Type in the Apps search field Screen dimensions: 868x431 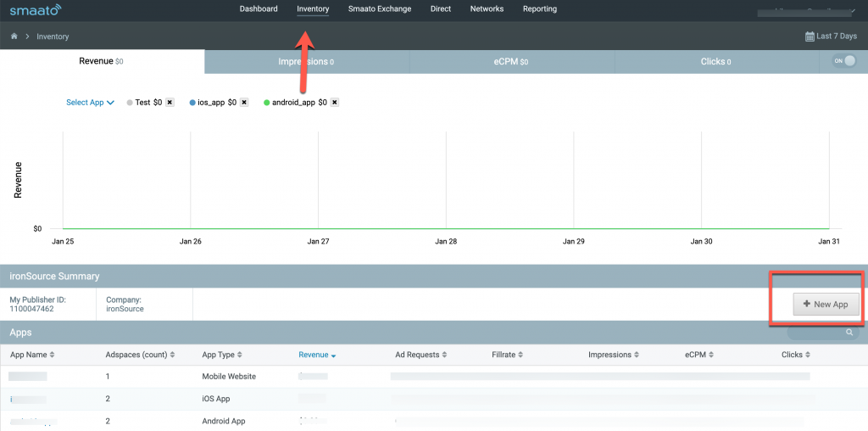point(815,333)
